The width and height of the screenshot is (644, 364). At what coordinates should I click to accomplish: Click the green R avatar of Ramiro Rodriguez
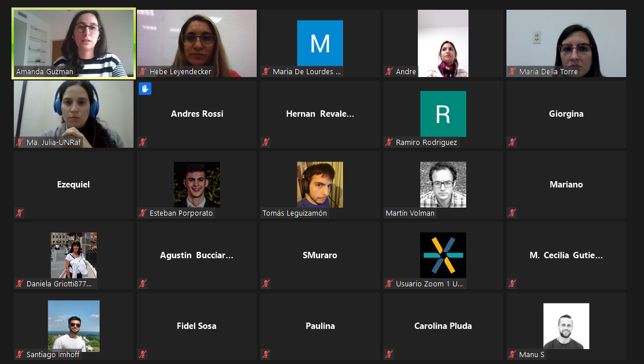click(443, 114)
